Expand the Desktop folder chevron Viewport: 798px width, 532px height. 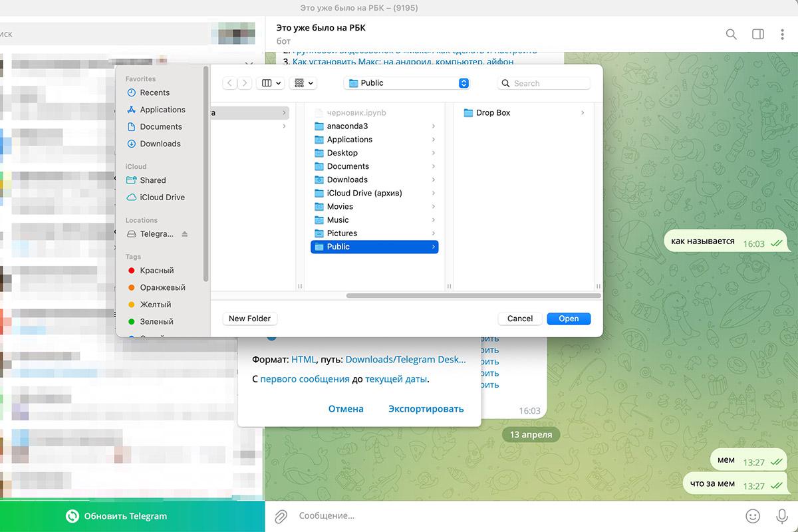click(x=434, y=153)
